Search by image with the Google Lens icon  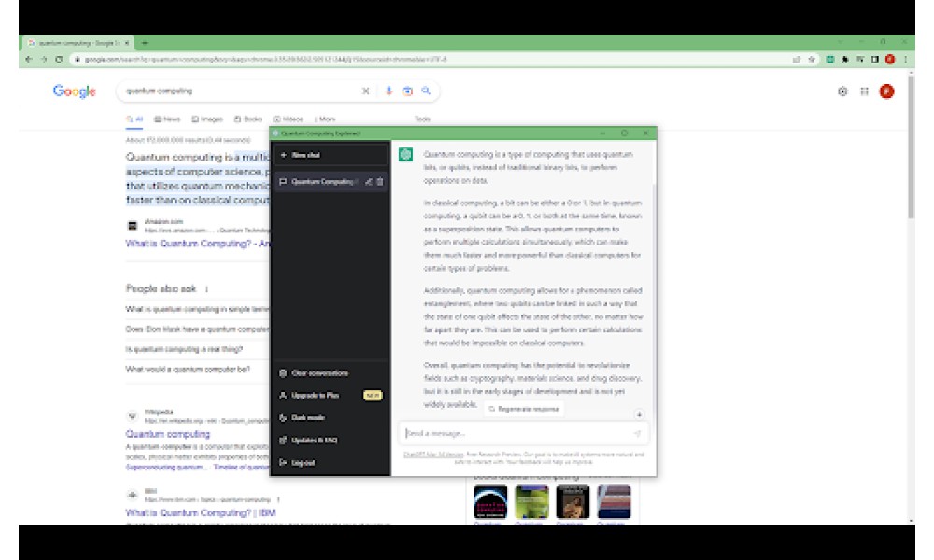point(407,91)
